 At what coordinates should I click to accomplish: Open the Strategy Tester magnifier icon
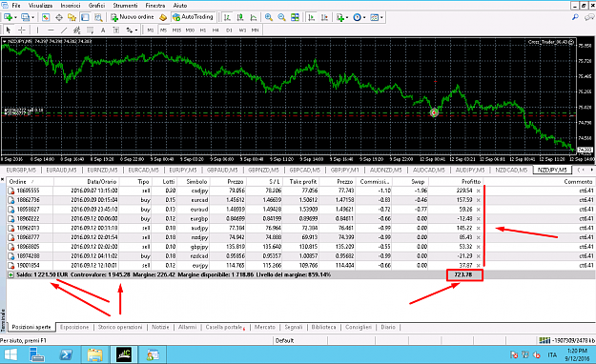click(x=98, y=17)
